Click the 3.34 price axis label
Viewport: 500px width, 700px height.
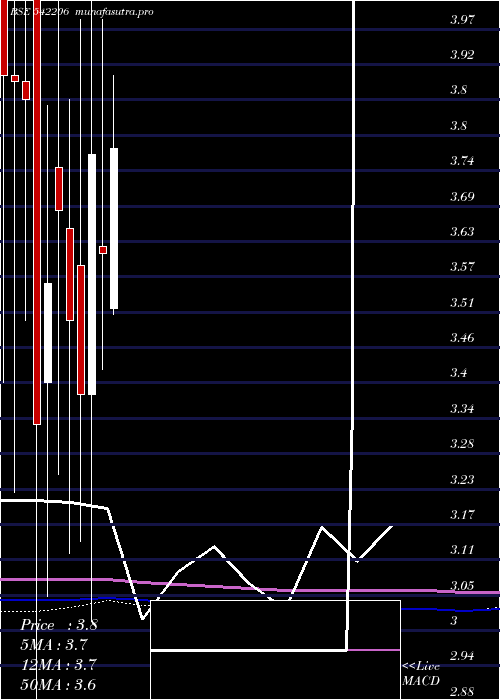[462, 408]
